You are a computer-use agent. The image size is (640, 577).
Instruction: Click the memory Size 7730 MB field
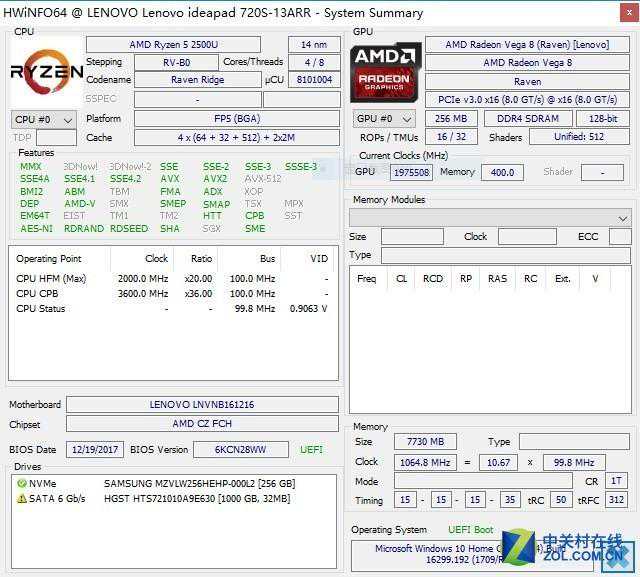(425, 441)
